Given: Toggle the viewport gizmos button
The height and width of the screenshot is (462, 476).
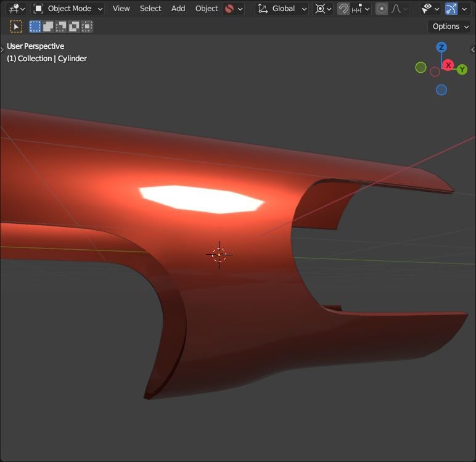Looking at the screenshot, I should coord(451,9).
